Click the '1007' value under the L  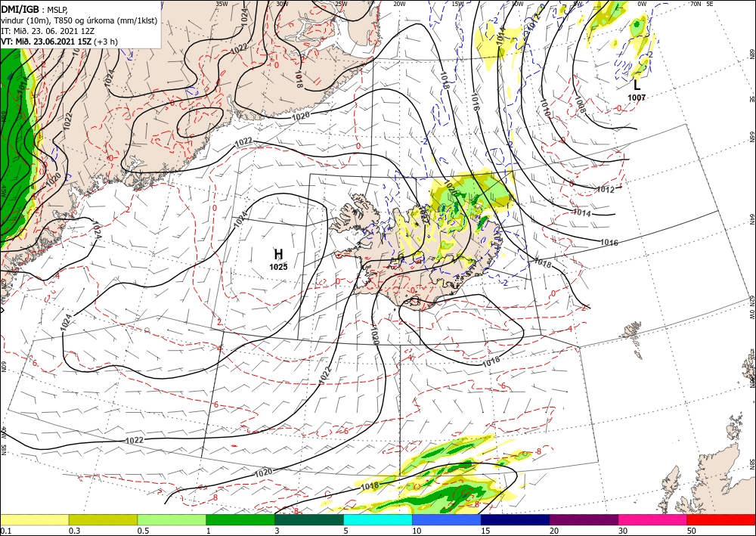637,98
